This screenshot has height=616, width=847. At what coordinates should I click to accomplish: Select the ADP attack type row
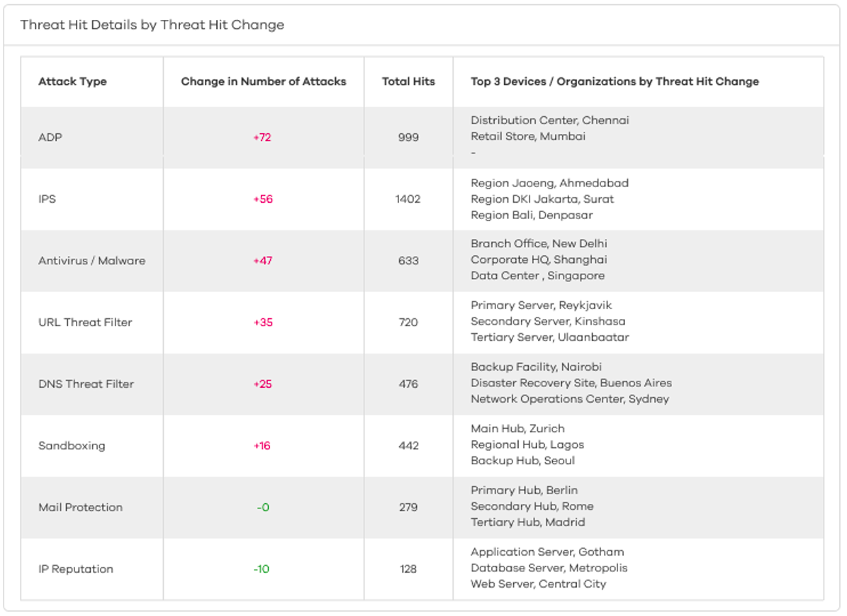pos(50,137)
